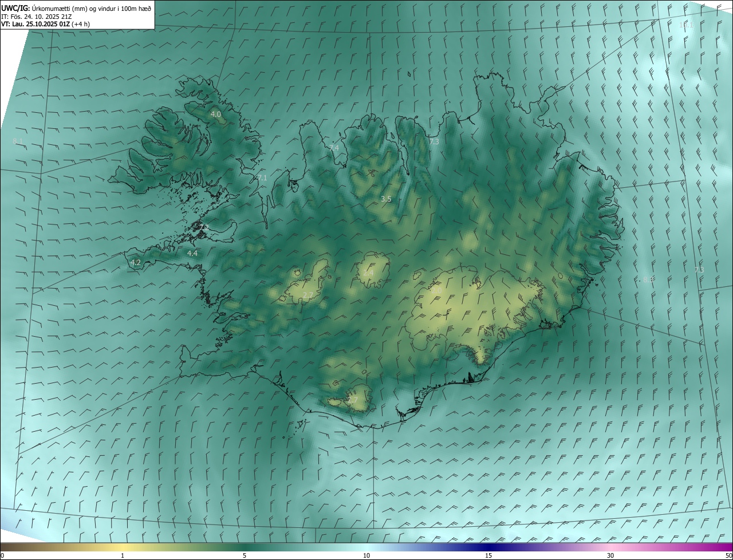Image resolution: width=733 pixels, height=560 pixels.
Task: Click the 1 tick on the colour scale
Action: (x=123, y=555)
